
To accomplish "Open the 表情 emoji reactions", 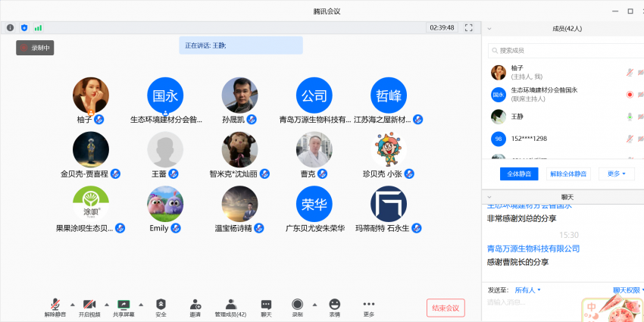I will [335, 308].
